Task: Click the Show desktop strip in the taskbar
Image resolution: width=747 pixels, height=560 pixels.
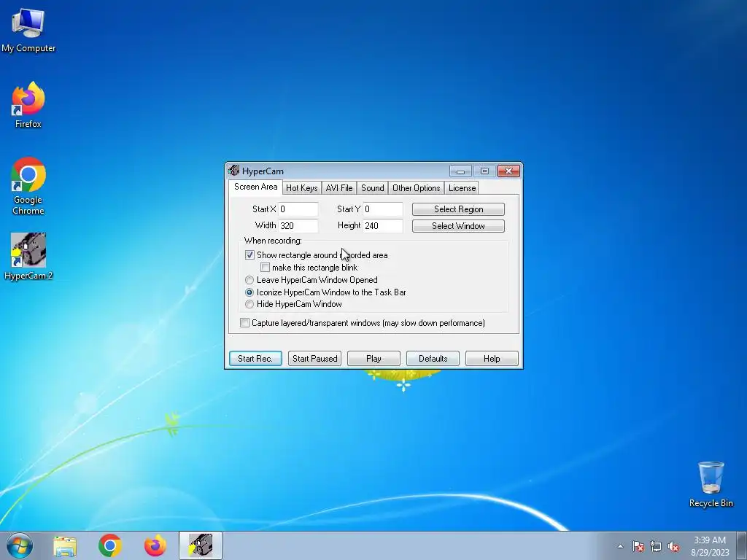Action: (x=742, y=545)
